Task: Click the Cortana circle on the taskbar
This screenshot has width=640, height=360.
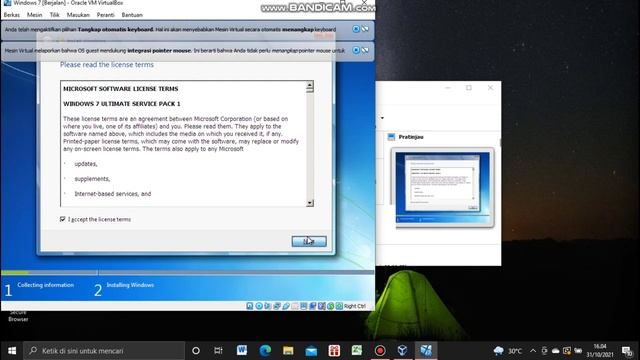Action: coord(196,350)
